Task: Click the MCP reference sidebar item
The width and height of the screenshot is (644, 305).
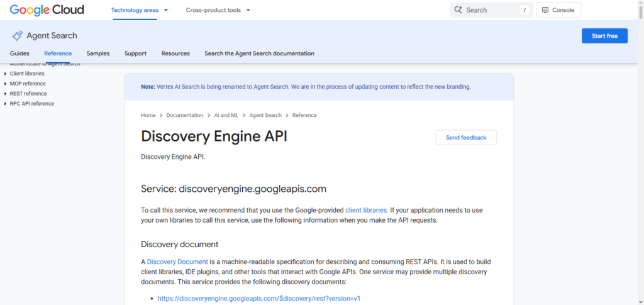Action: (x=28, y=84)
